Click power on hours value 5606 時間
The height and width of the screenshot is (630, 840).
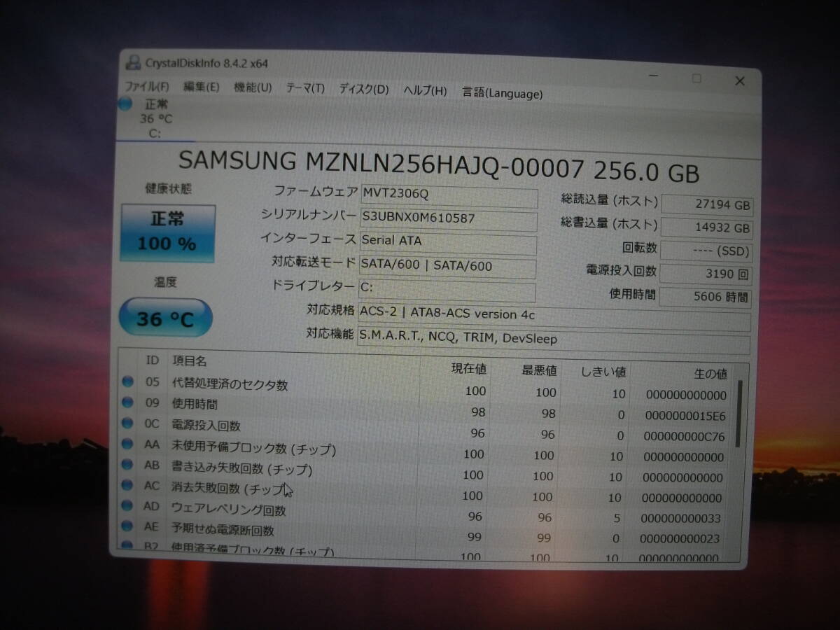(705, 297)
